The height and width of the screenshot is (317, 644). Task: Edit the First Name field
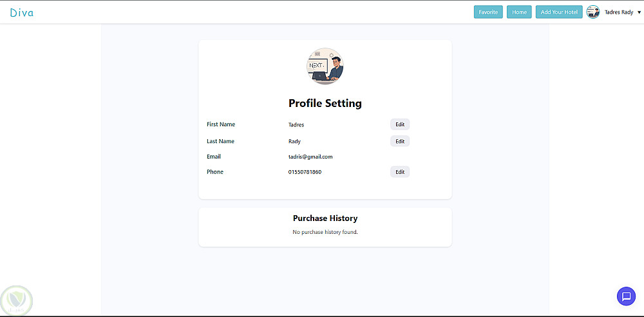pos(400,124)
